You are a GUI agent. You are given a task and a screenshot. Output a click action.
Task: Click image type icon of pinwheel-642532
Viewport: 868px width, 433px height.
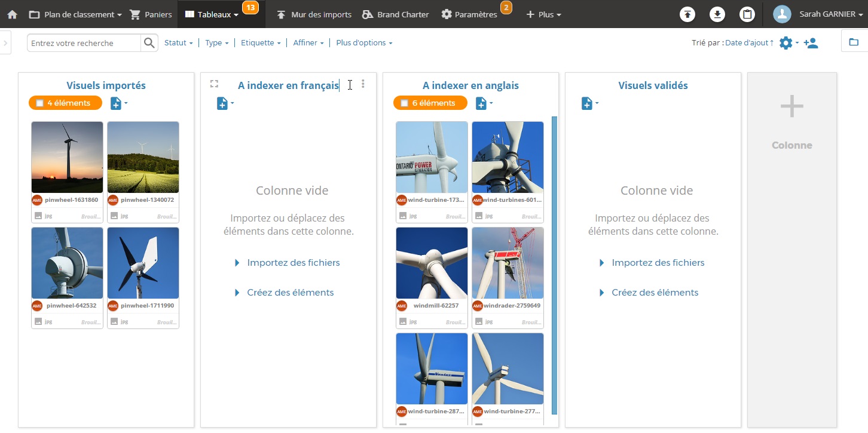38,321
